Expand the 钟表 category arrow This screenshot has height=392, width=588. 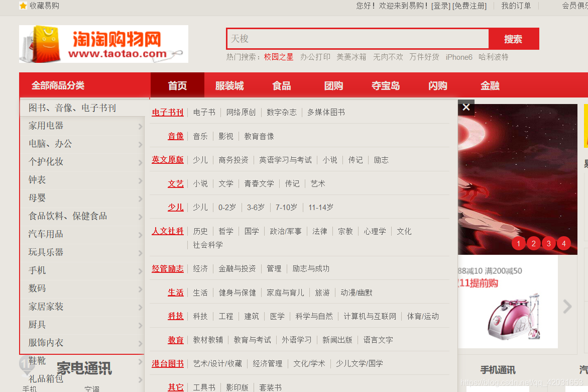click(x=140, y=180)
